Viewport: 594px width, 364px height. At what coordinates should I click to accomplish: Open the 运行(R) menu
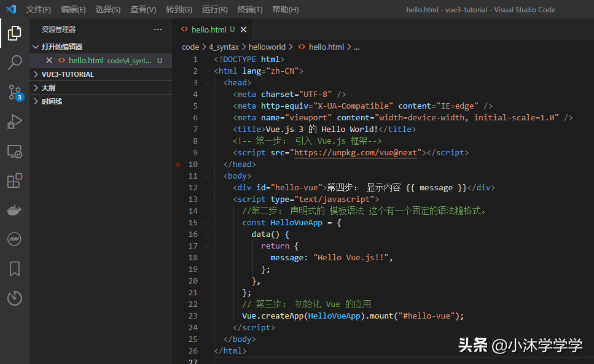(215, 9)
